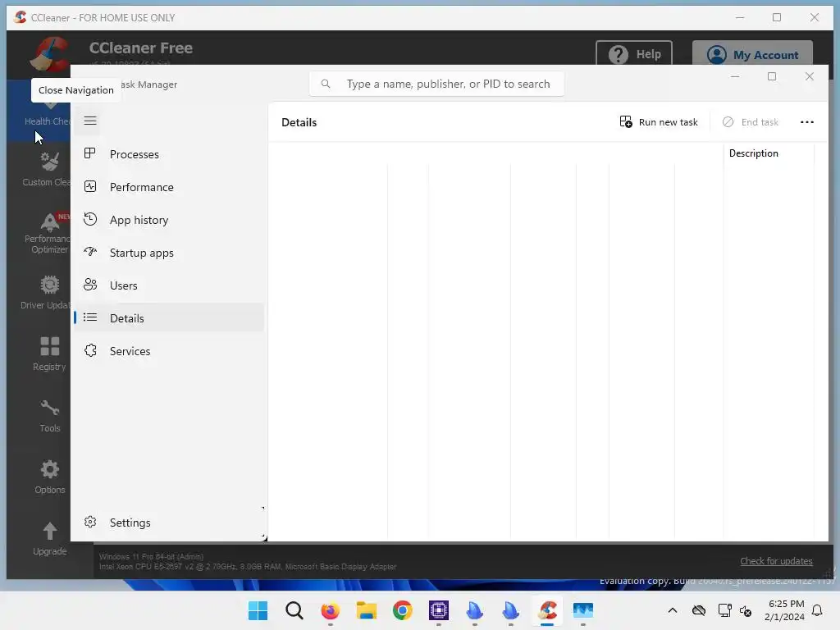Open taskbar Search
This screenshot has height=630, width=840.
[x=294, y=610]
